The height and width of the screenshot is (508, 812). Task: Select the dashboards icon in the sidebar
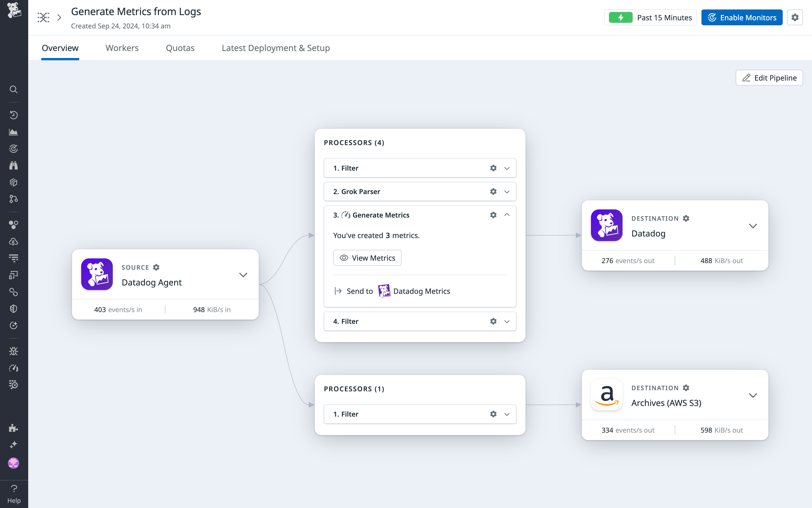coord(14,131)
